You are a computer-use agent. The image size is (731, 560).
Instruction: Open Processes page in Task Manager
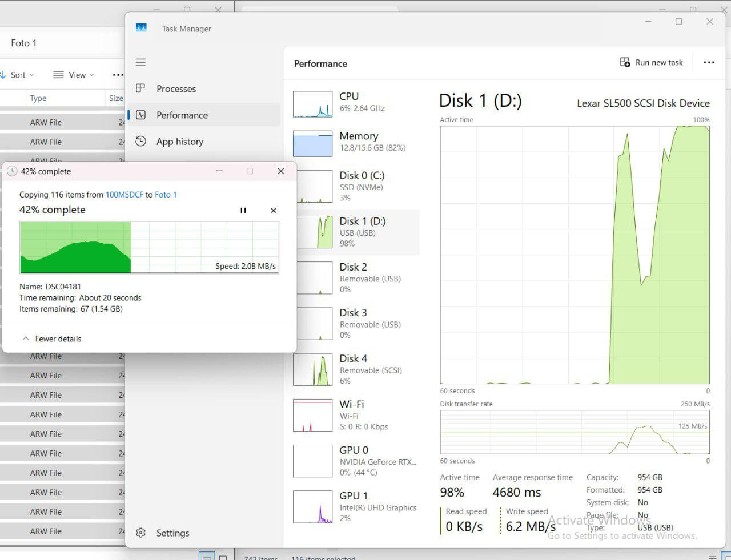176,89
